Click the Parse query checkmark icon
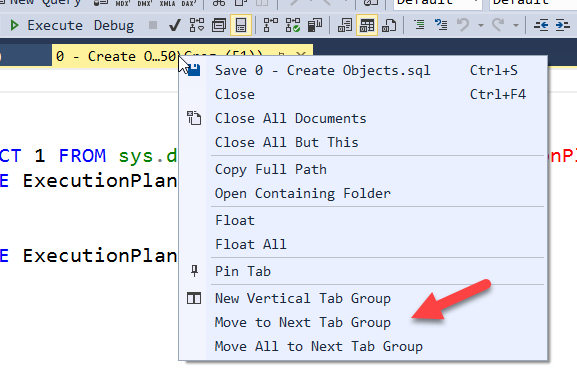The height and width of the screenshot is (373, 577). 174,25
